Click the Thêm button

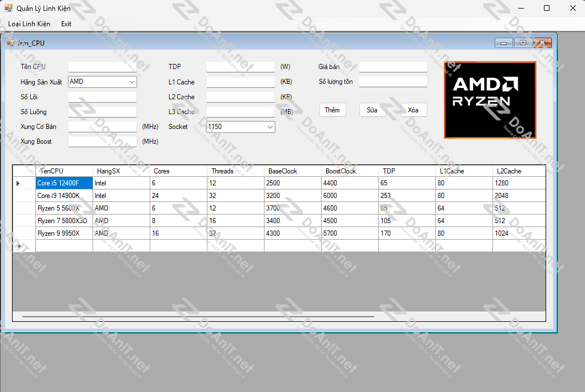tap(332, 110)
